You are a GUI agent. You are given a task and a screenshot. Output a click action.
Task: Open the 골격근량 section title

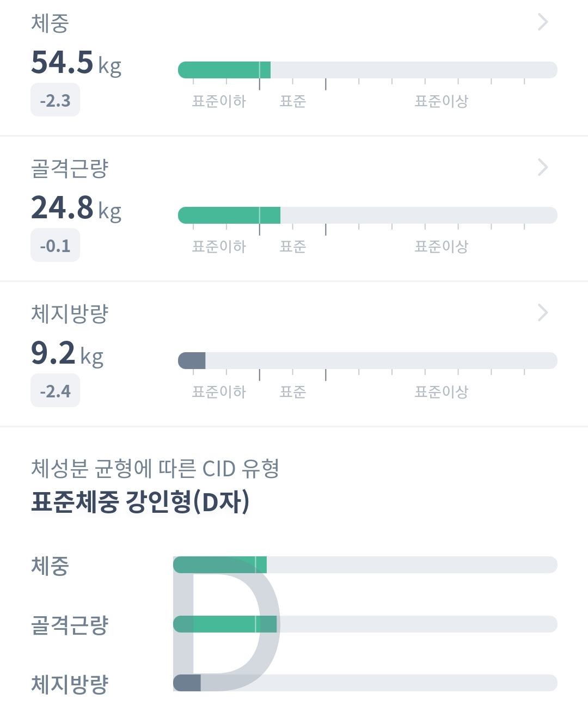click(70, 168)
